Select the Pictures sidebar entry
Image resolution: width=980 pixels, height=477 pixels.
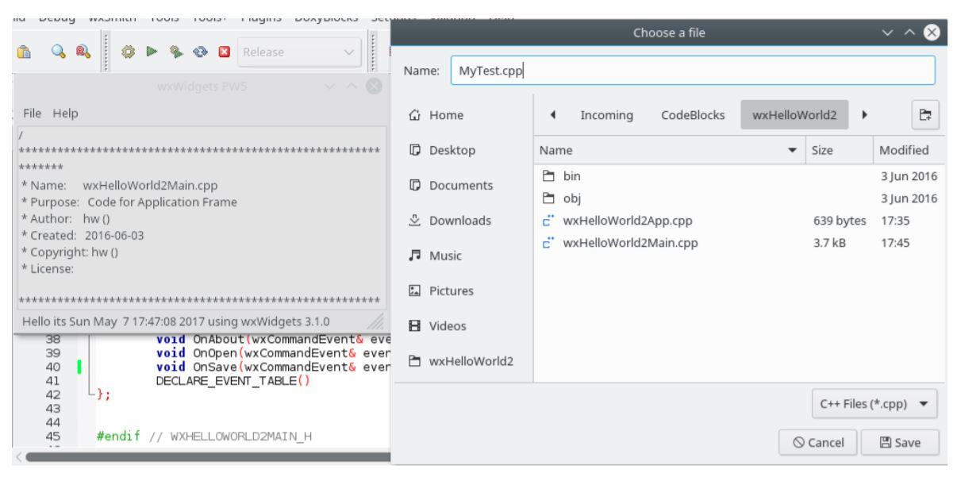point(452,291)
